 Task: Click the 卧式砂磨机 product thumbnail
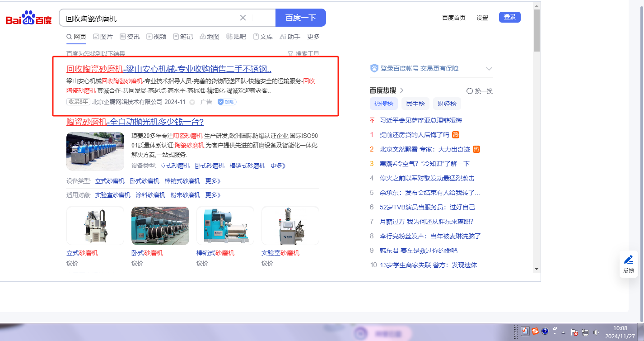point(160,226)
